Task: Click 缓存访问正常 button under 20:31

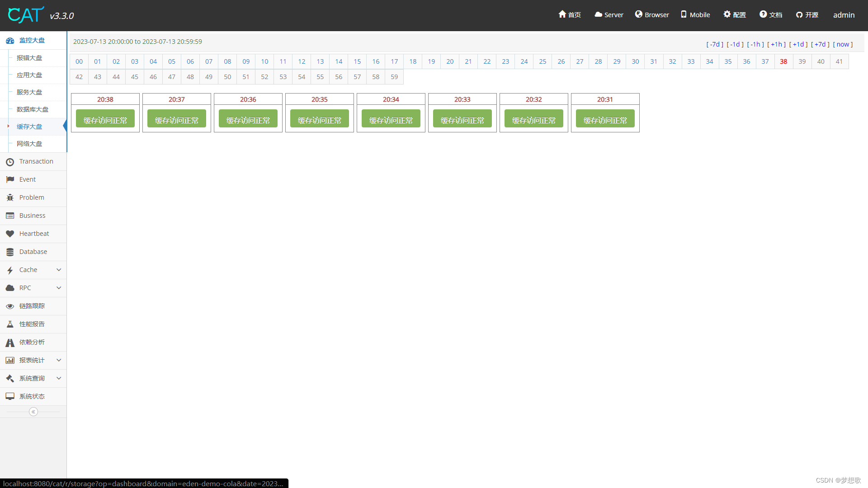Action: coord(605,119)
